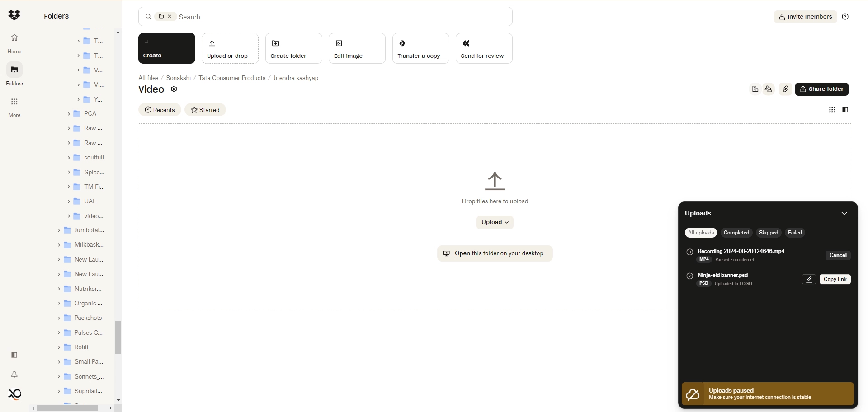Screen dimensions: 868x412
Task: Open the LOGO folder link
Action: click(x=746, y=284)
